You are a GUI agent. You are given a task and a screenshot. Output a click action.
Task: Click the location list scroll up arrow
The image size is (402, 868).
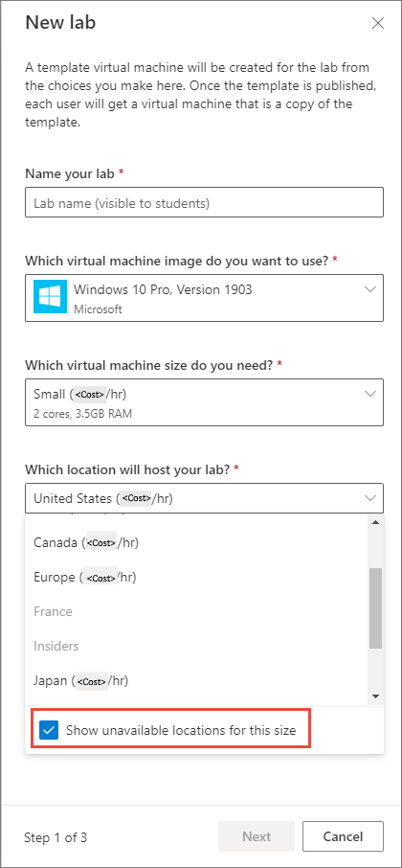click(x=375, y=522)
